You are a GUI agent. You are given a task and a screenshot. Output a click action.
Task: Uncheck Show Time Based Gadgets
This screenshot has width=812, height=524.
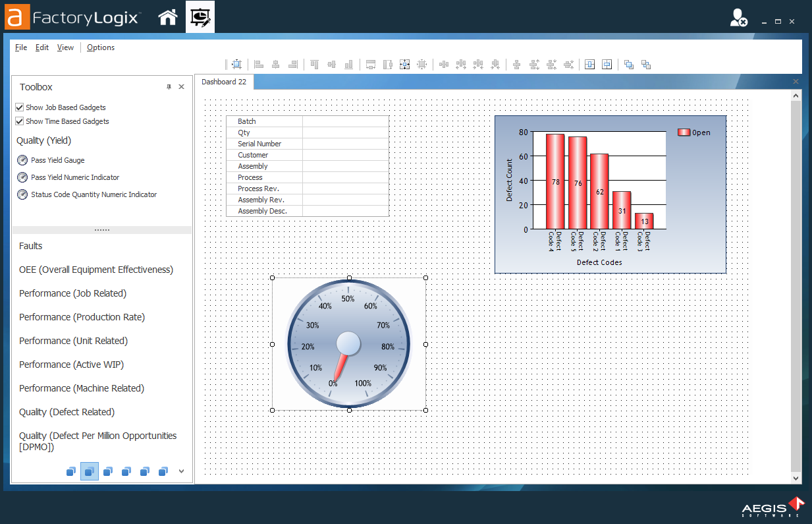coord(20,121)
